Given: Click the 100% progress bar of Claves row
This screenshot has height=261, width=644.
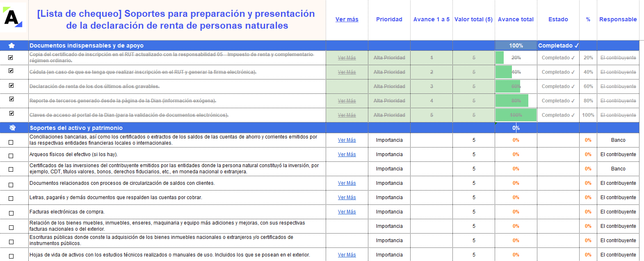Looking at the screenshot, I should pyautogui.click(x=516, y=115).
